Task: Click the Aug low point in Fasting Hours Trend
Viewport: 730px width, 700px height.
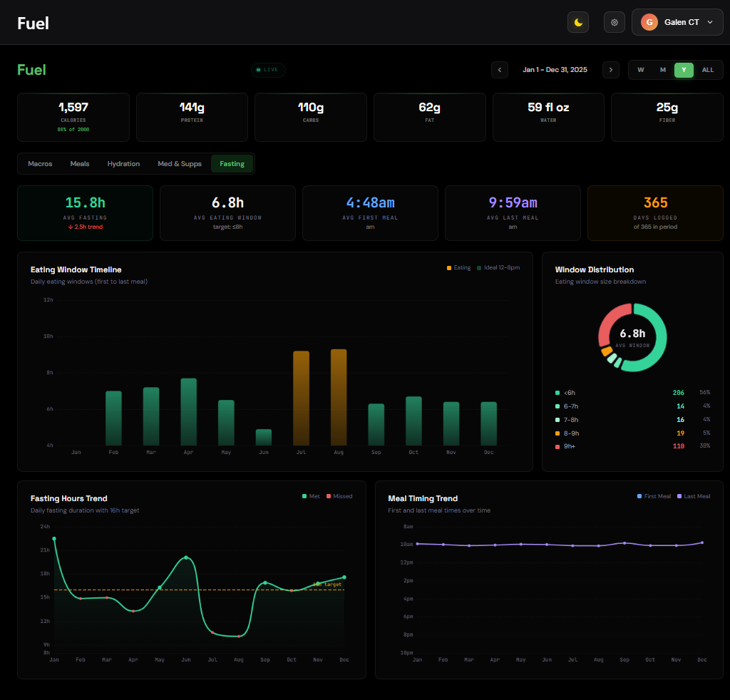Action: [239, 637]
